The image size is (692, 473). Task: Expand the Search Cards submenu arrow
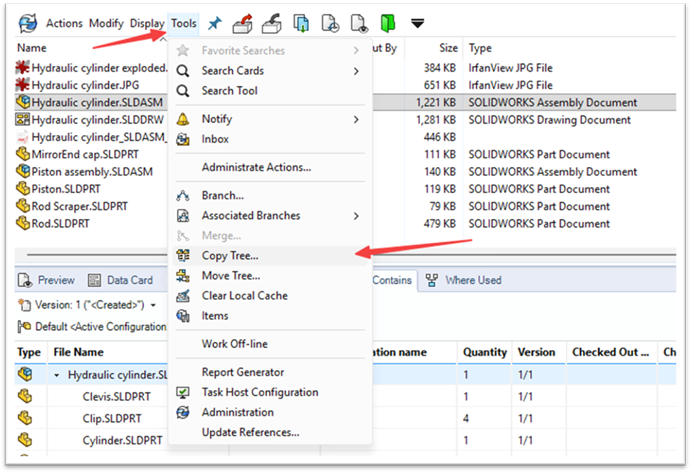point(356,71)
